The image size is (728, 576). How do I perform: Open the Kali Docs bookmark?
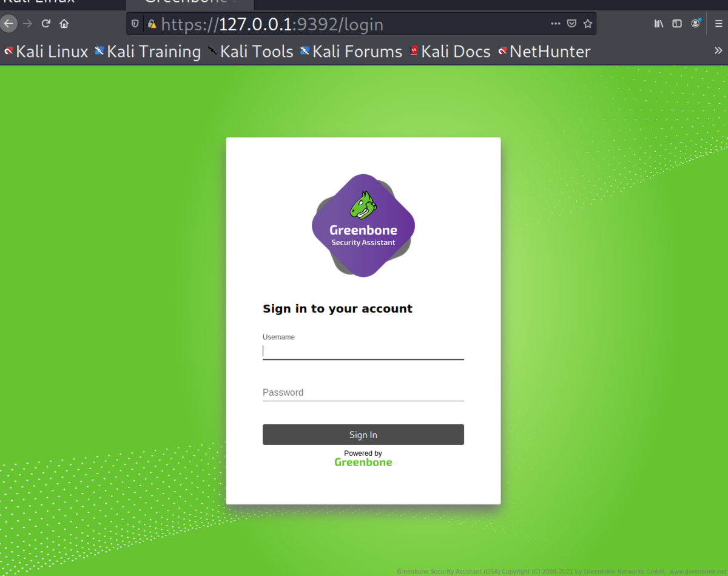[x=450, y=52]
